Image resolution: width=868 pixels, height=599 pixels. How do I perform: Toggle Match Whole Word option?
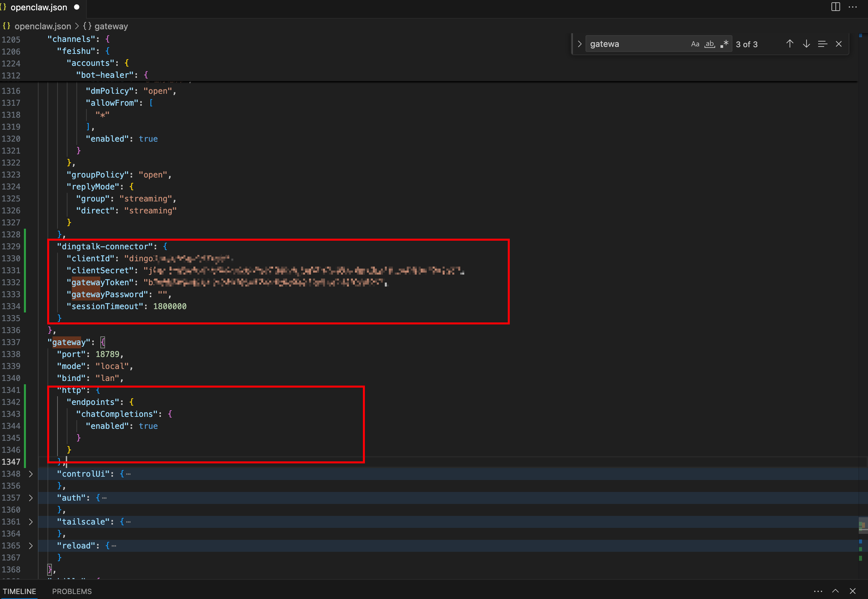(x=709, y=44)
